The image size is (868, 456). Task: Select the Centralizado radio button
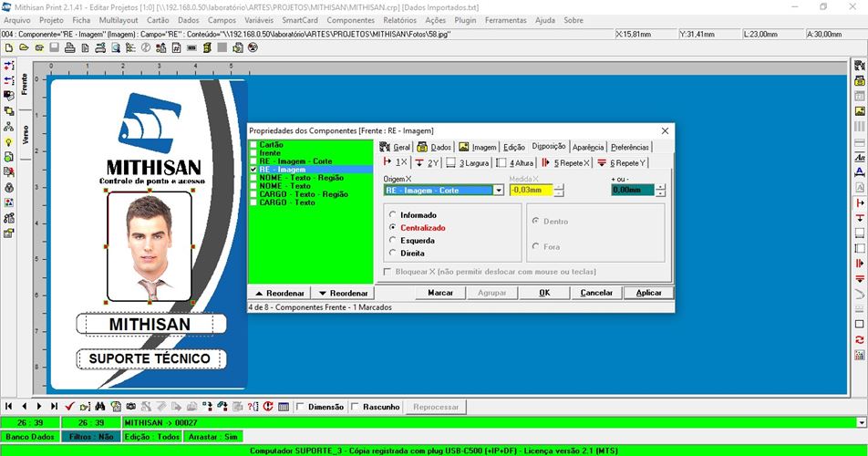[392, 227]
